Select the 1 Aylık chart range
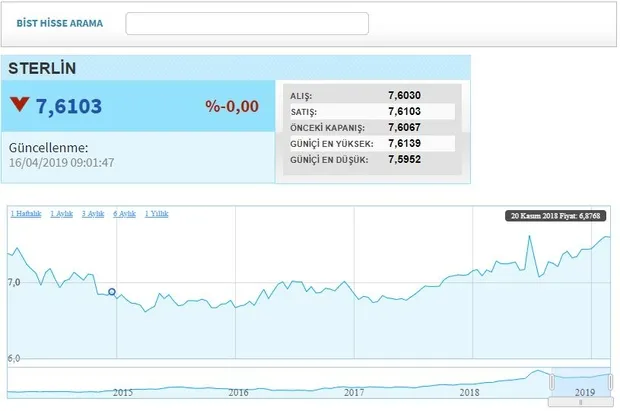The height and width of the screenshot is (411, 620). [62, 214]
